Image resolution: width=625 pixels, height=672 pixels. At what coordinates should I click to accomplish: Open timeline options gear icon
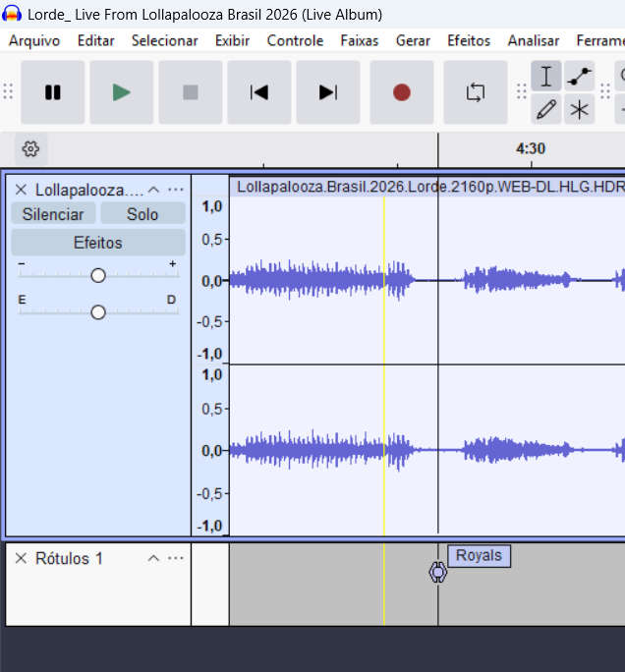tap(30, 149)
